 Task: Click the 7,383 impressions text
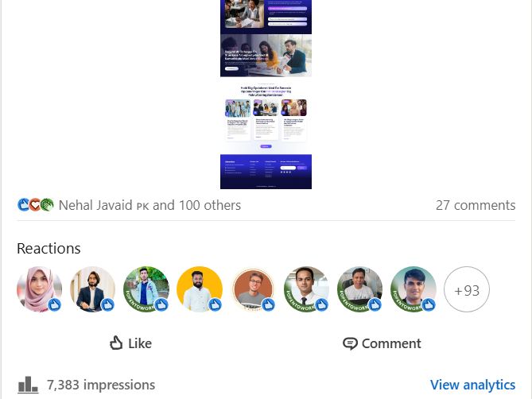point(101,385)
